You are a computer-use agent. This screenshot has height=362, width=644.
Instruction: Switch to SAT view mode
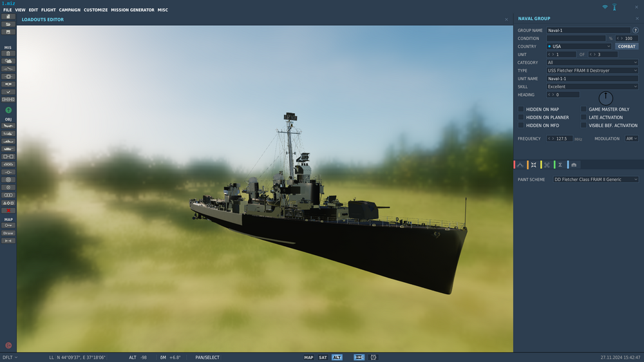(x=323, y=357)
